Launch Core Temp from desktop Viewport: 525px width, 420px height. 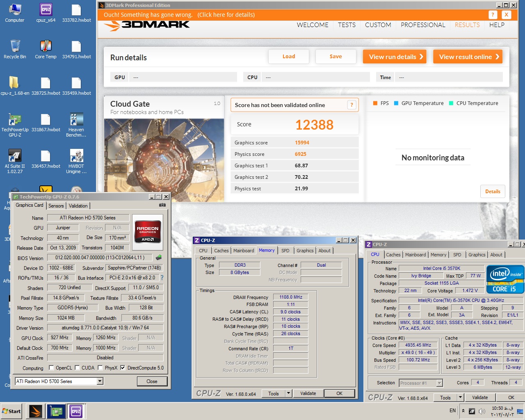[46, 49]
